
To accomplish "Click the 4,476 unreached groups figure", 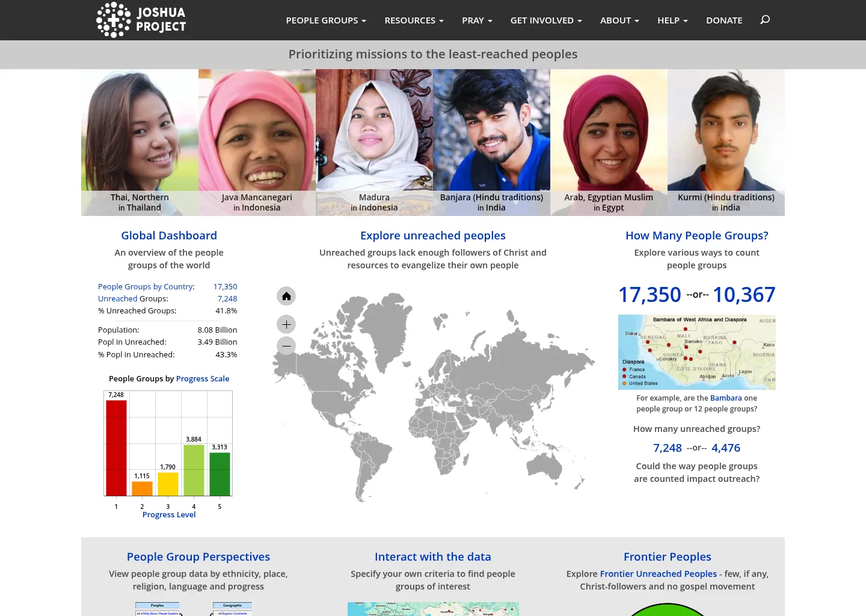I will point(726,448).
